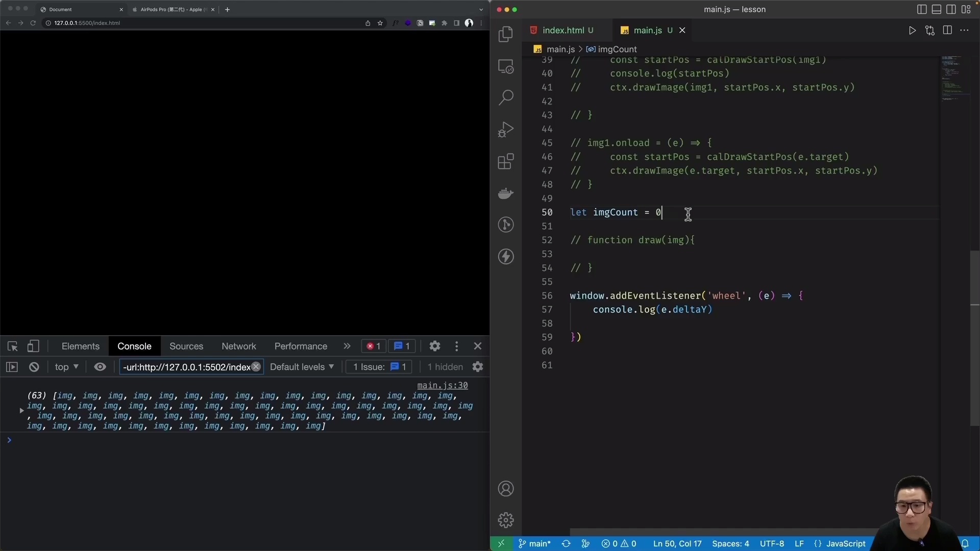Viewport: 980px width, 551px height.
Task: Toggle device toolbar icon in DevTools
Action: (x=33, y=346)
